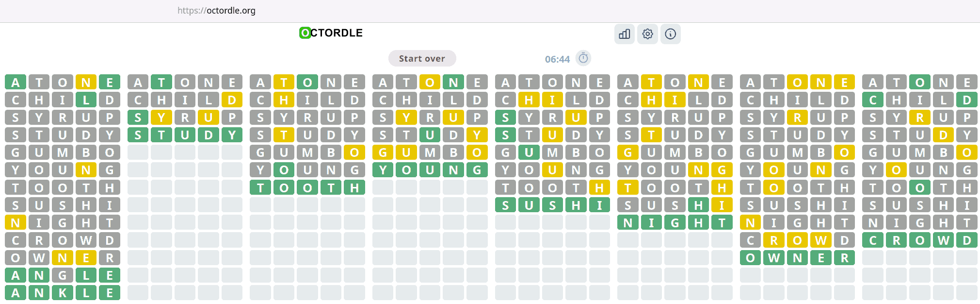Screen dimensions: 980x304
Task: Open the statistics bar chart icon
Action: pos(624,34)
